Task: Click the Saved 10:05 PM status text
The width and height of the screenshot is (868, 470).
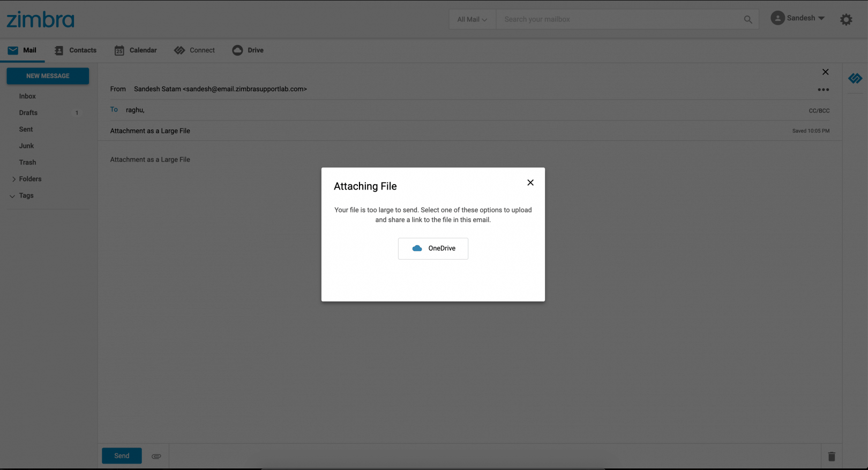Action: click(811, 131)
